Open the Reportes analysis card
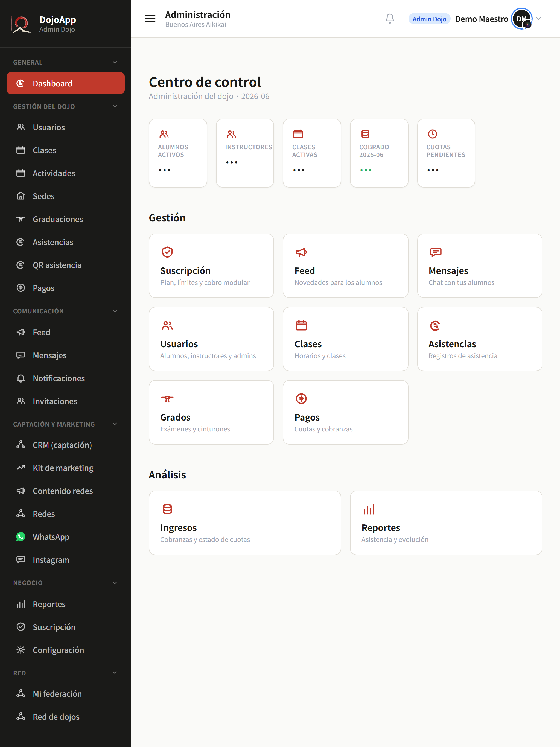The width and height of the screenshot is (560, 747). click(446, 523)
